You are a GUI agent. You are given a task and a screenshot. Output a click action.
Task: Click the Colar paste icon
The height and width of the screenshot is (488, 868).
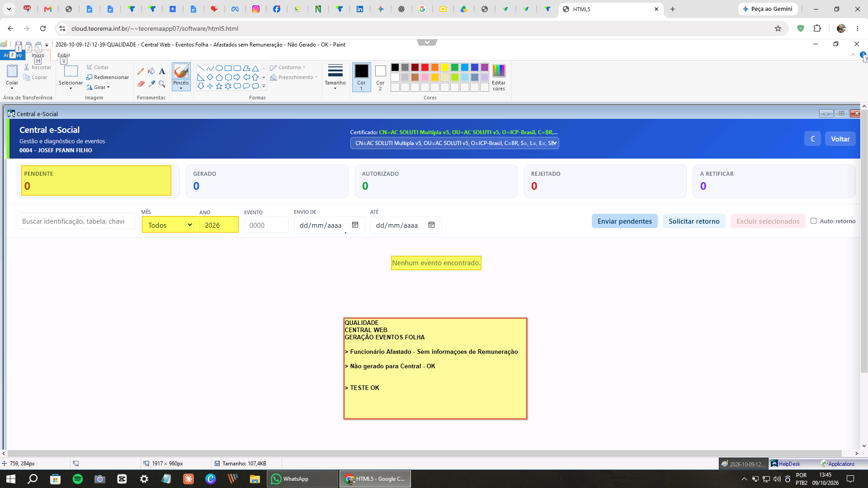pos(12,71)
